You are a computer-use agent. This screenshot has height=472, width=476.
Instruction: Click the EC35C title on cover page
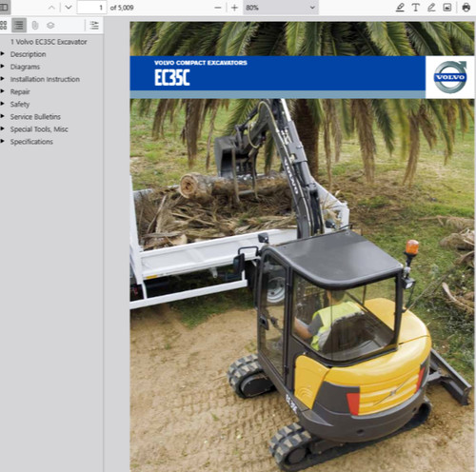point(172,78)
